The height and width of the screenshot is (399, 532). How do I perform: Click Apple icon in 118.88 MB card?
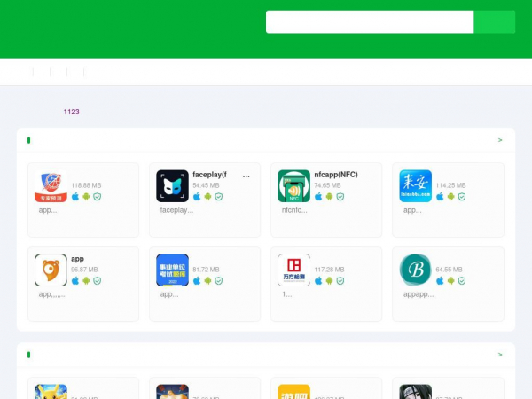pos(75,197)
